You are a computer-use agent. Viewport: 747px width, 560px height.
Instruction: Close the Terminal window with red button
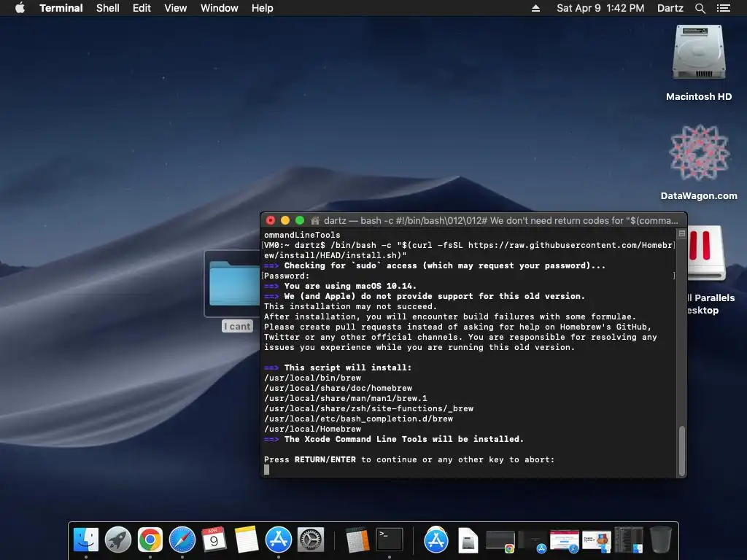(271, 220)
